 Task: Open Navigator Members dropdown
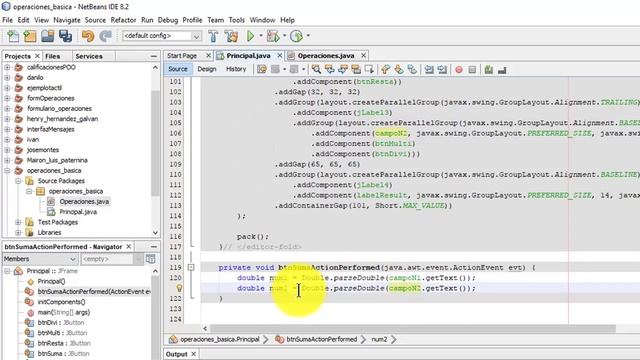(x=40, y=259)
